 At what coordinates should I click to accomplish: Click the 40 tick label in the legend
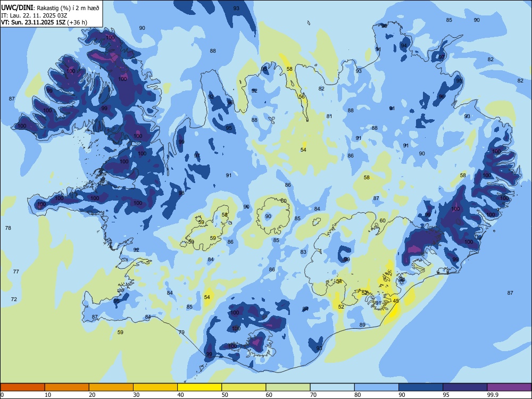coord(181,395)
